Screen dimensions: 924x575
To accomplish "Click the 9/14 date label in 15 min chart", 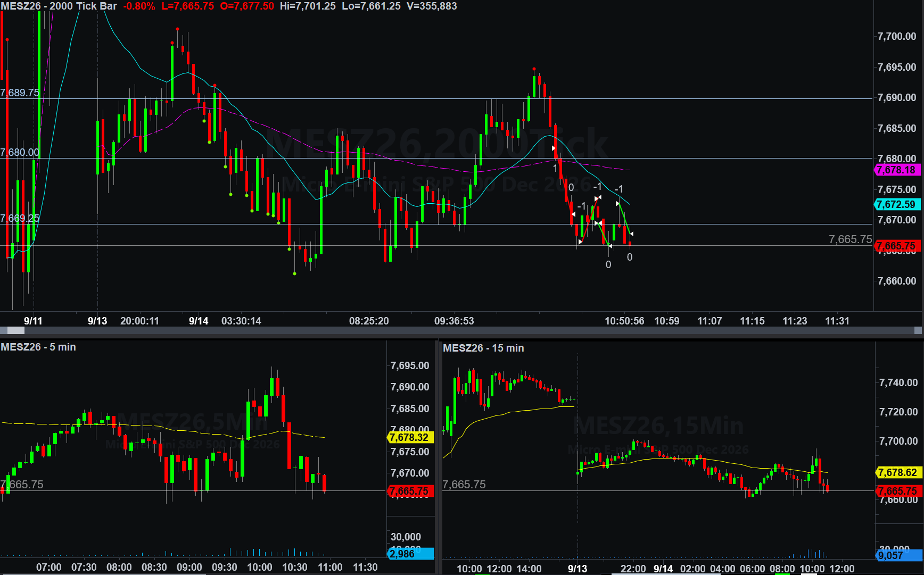I will pos(663,569).
